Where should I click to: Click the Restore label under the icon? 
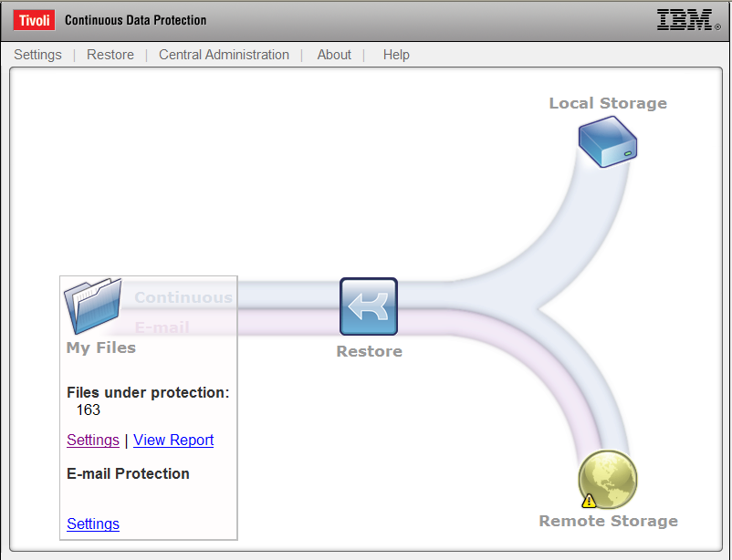click(x=370, y=351)
